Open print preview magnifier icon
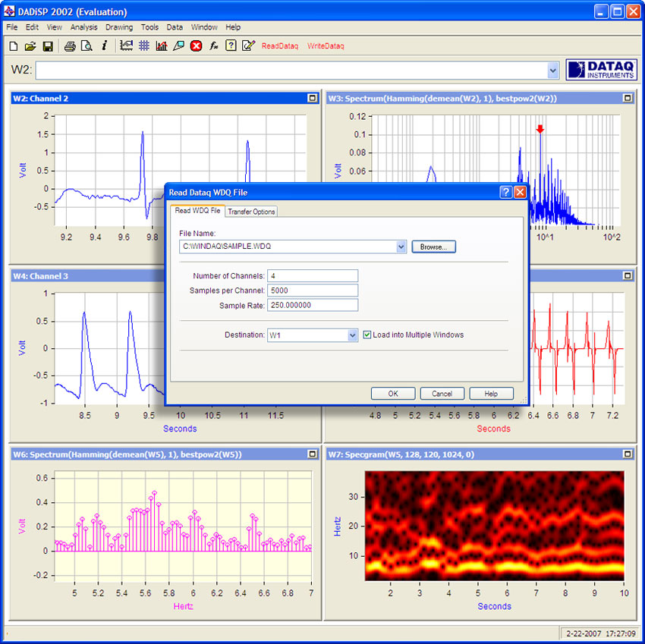The image size is (645, 644). coord(87,46)
